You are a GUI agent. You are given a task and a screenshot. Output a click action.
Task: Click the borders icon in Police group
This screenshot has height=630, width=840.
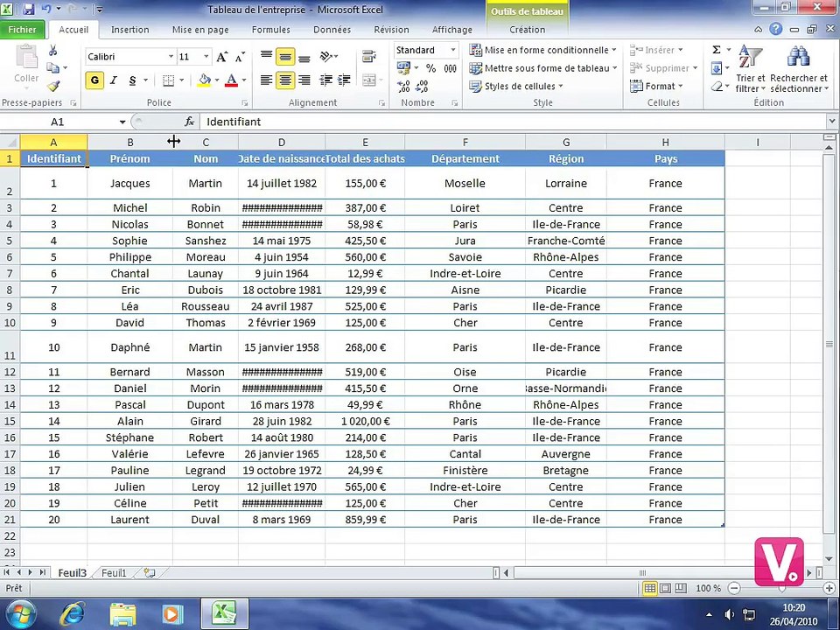click(168, 80)
